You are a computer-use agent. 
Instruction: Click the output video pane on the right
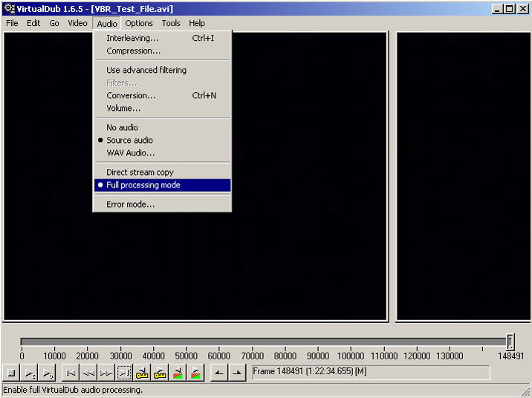tap(463, 176)
